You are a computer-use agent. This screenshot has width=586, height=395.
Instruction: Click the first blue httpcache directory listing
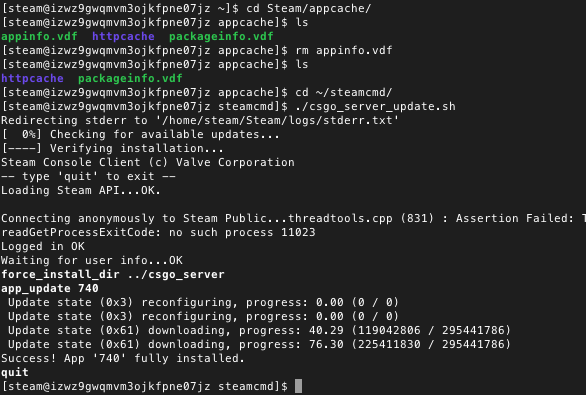[123, 36]
